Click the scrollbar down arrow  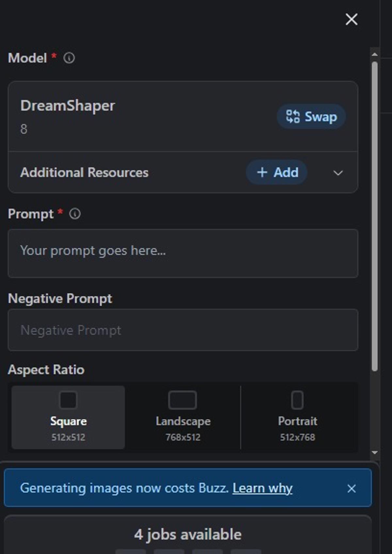(375, 453)
